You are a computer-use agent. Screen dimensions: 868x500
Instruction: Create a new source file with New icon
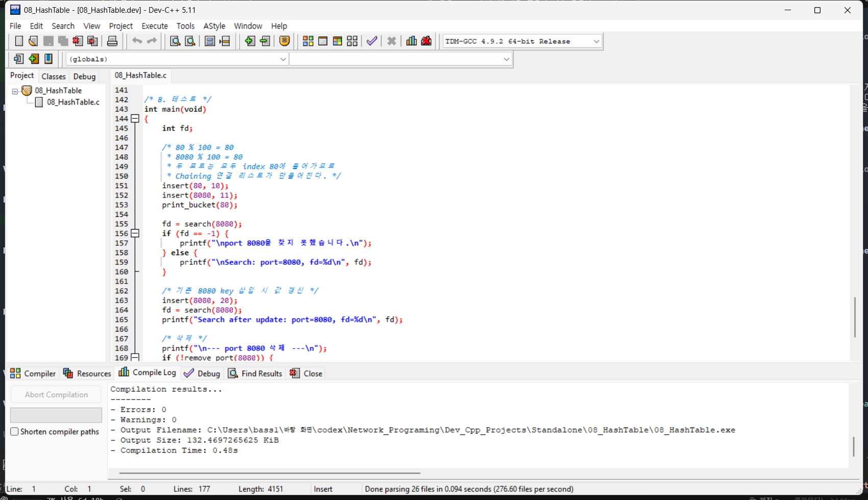(x=19, y=41)
